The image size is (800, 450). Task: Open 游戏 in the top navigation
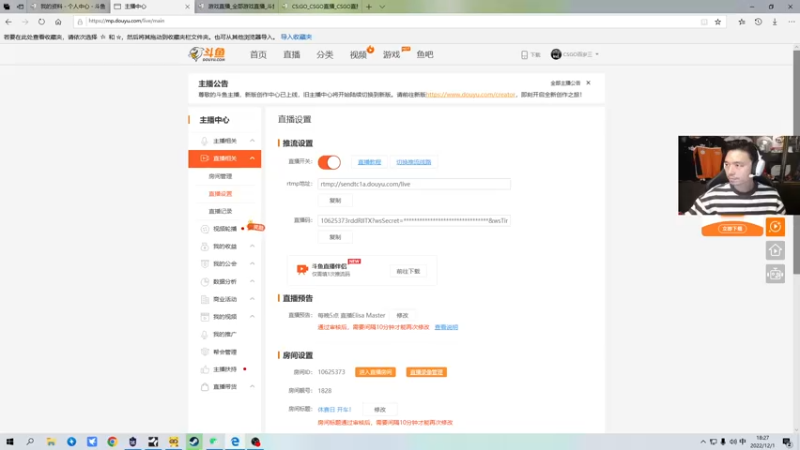click(391, 55)
